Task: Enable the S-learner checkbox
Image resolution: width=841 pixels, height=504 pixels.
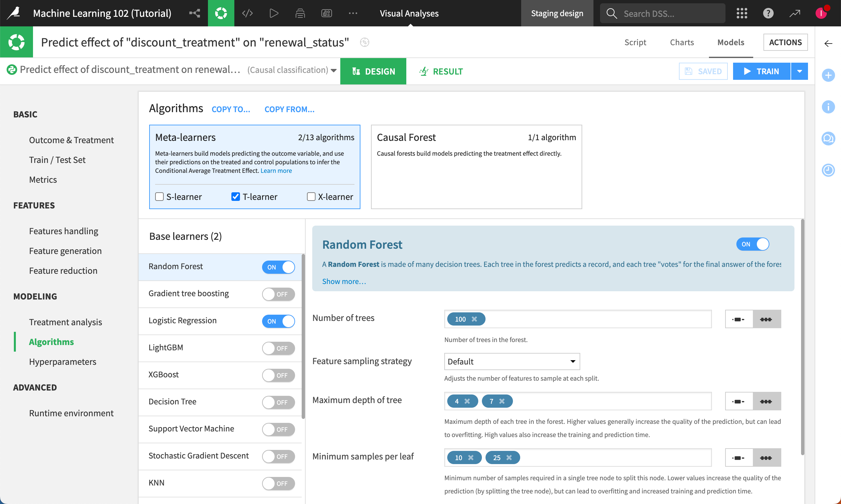Action: 159,197
